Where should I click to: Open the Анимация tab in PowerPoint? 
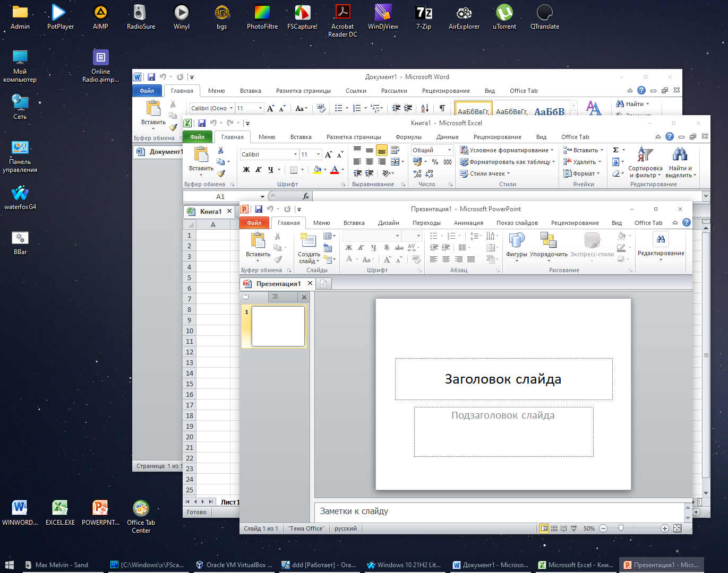468,223
